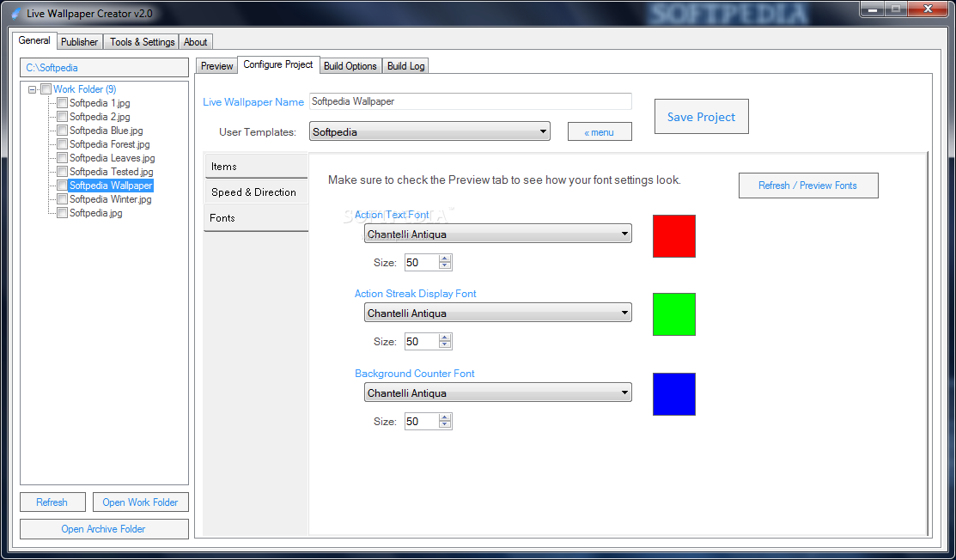Click Open Work Folder button
Screen dimensions: 956x560
click(140, 502)
